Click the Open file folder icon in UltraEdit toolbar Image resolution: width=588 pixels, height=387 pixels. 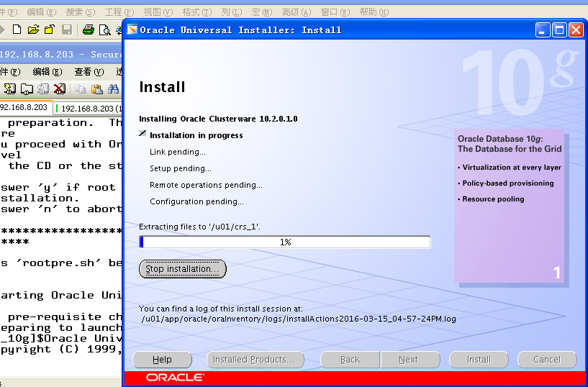click(x=33, y=29)
